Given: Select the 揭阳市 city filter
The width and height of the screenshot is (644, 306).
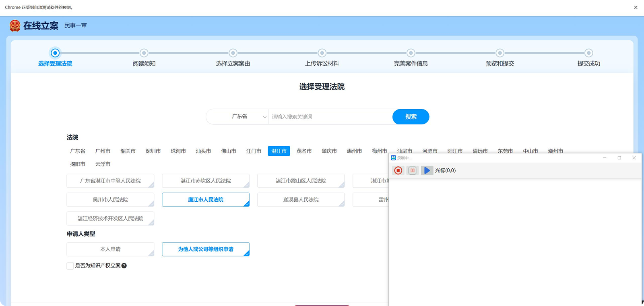Looking at the screenshot, I should click(78, 164).
